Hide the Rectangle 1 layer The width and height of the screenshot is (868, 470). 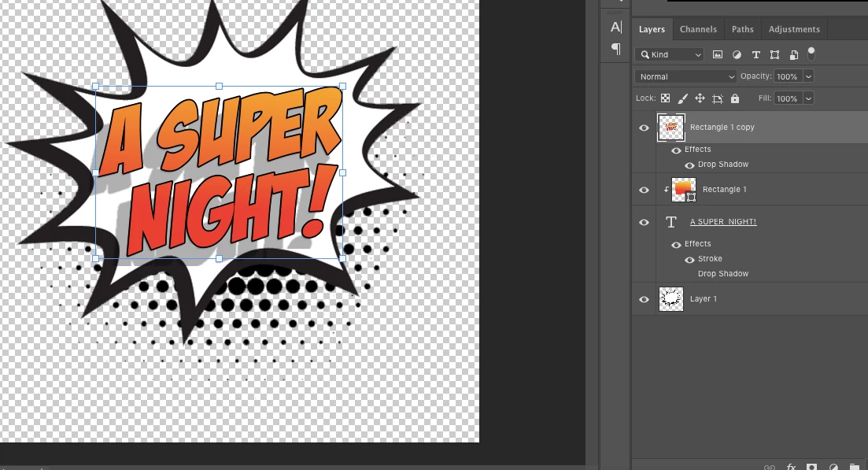pyautogui.click(x=644, y=190)
